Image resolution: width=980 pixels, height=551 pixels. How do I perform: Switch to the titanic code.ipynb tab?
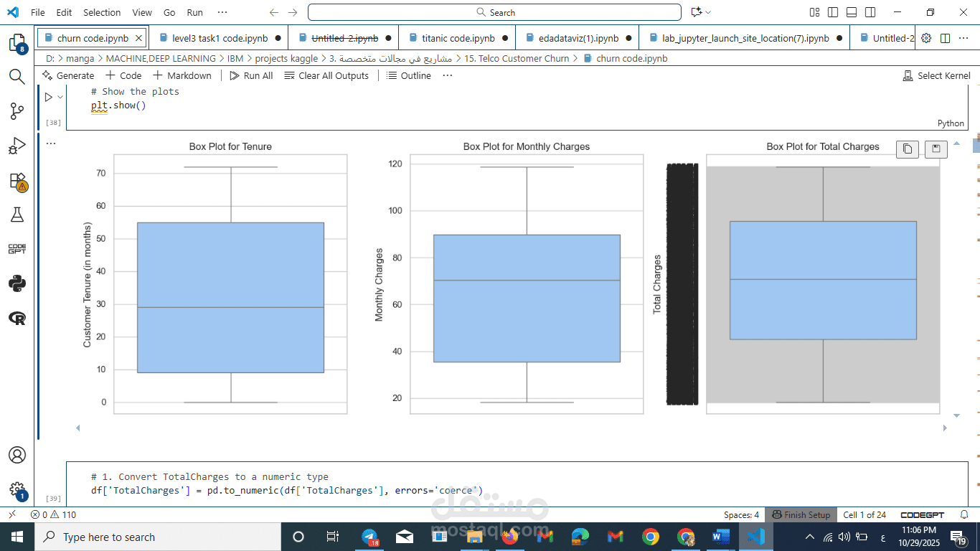[458, 38]
